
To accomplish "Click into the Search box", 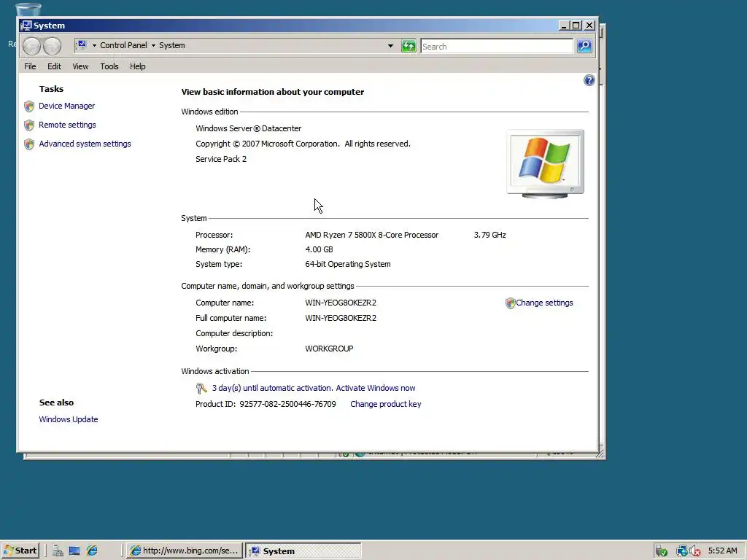I will pyautogui.click(x=497, y=46).
